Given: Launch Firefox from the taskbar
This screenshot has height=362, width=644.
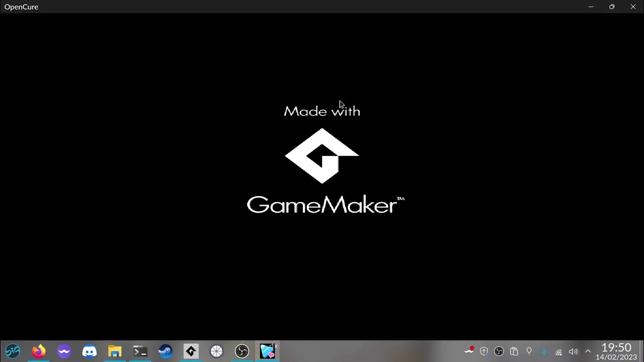Looking at the screenshot, I should [39, 351].
